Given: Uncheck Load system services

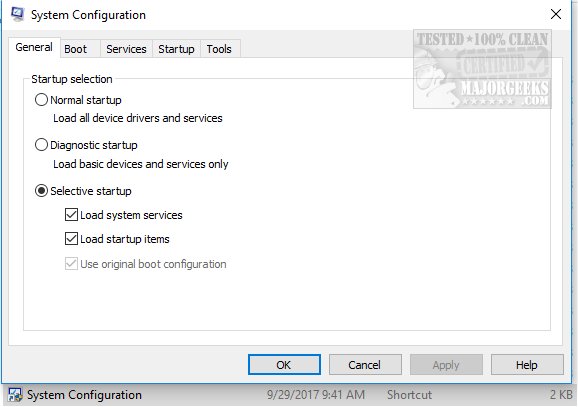Looking at the screenshot, I should click(71, 215).
